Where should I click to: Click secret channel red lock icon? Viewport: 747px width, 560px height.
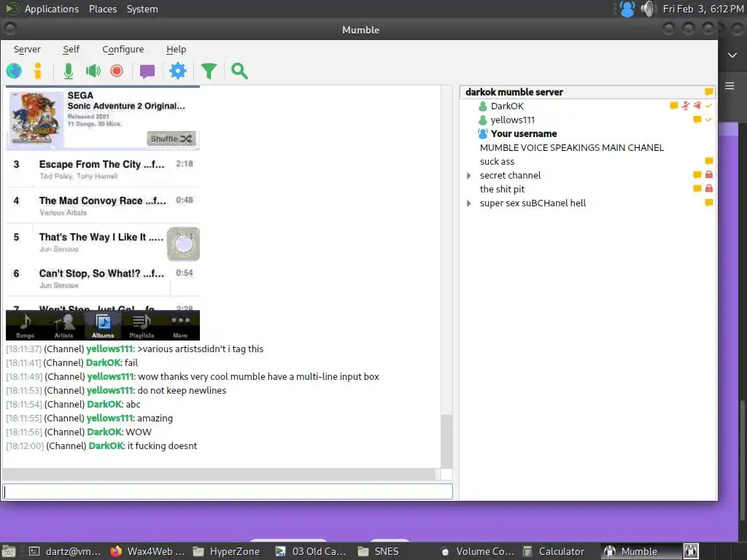click(709, 175)
